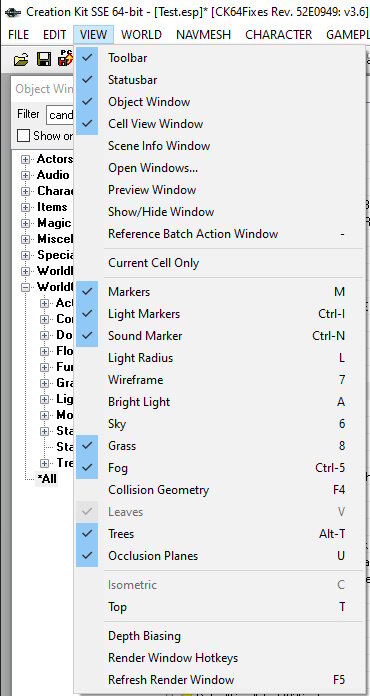370x696 pixels.
Task: Open Reference Batch Action Window
Action: pyautogui.click(x=220, y=234)
